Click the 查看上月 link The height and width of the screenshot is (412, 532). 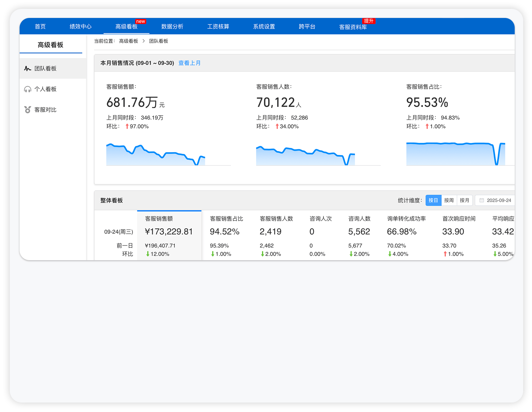(x=189, y=63)
